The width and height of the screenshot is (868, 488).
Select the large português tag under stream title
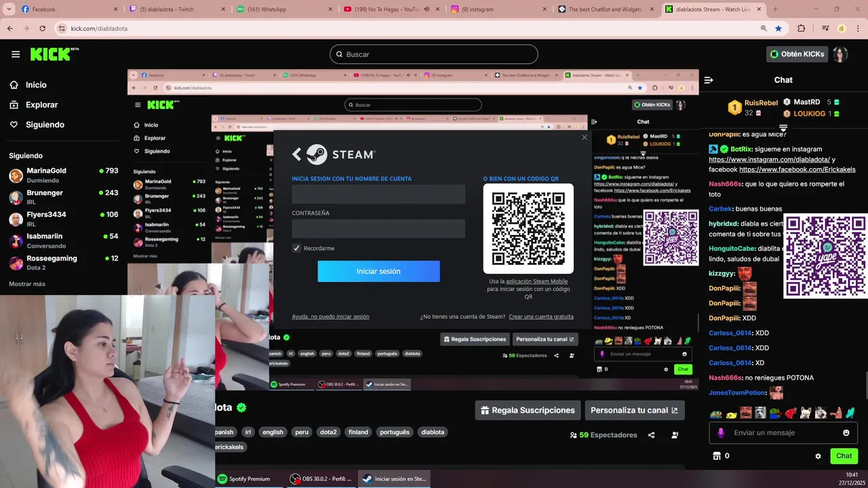395,432
